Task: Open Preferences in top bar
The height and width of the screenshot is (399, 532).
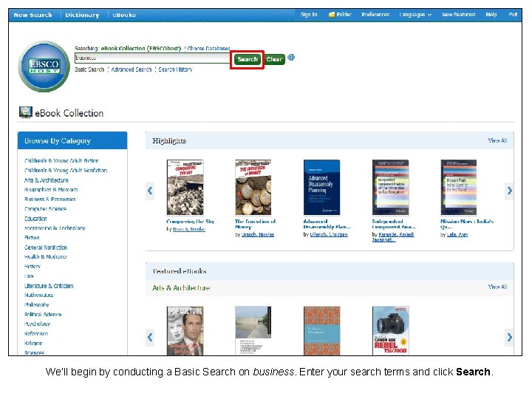Action: pos(375,15)
